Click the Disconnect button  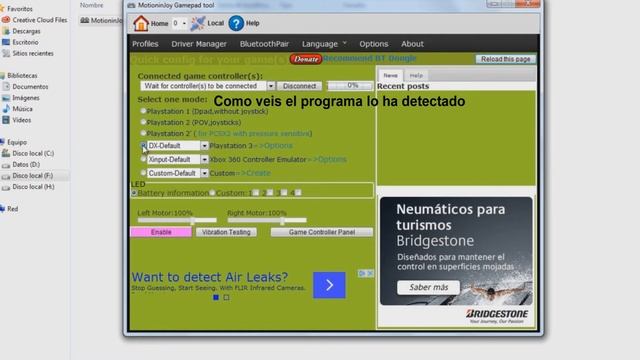tap(300, 86)
